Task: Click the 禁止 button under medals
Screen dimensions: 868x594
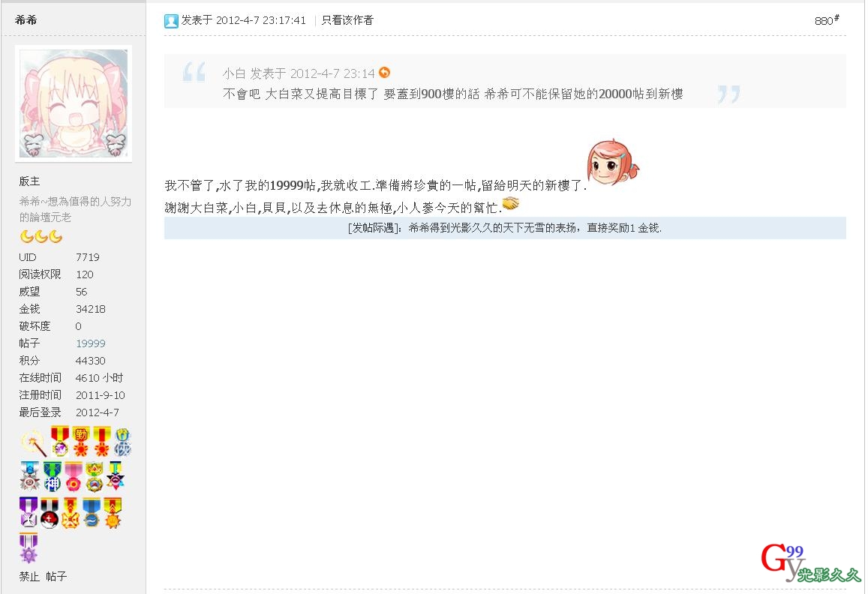Action: click(29, 576)
